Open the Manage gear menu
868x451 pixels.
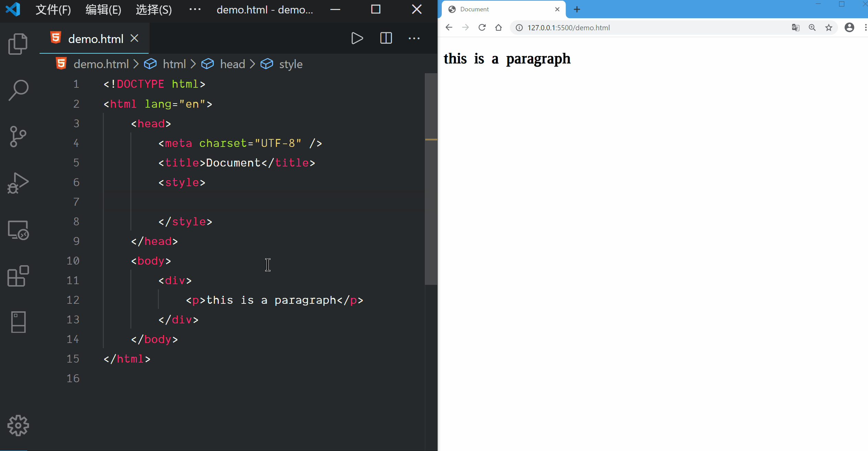click(18, 426)
